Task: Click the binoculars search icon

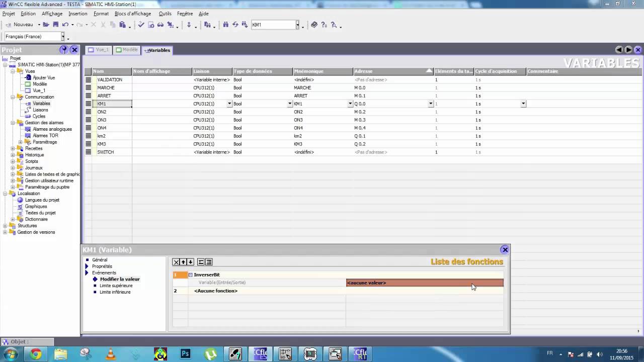Action: pos(225,25)
